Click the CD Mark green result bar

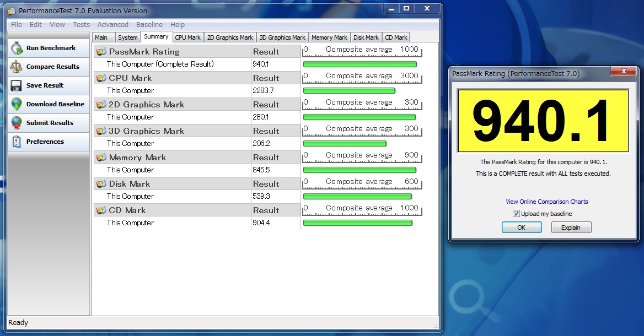click(x=358, y=223)
